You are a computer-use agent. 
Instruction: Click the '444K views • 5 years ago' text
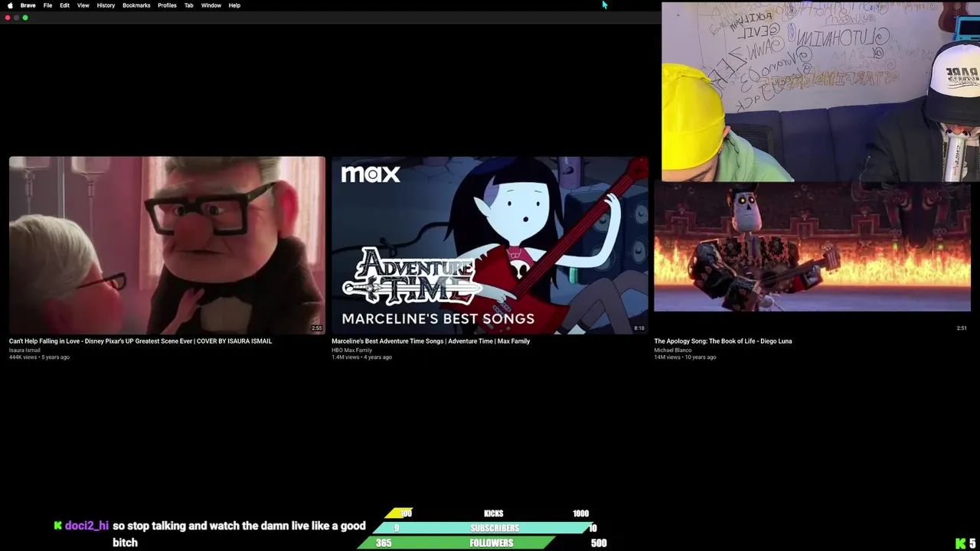pyautogui.click(x=39, y=357)
